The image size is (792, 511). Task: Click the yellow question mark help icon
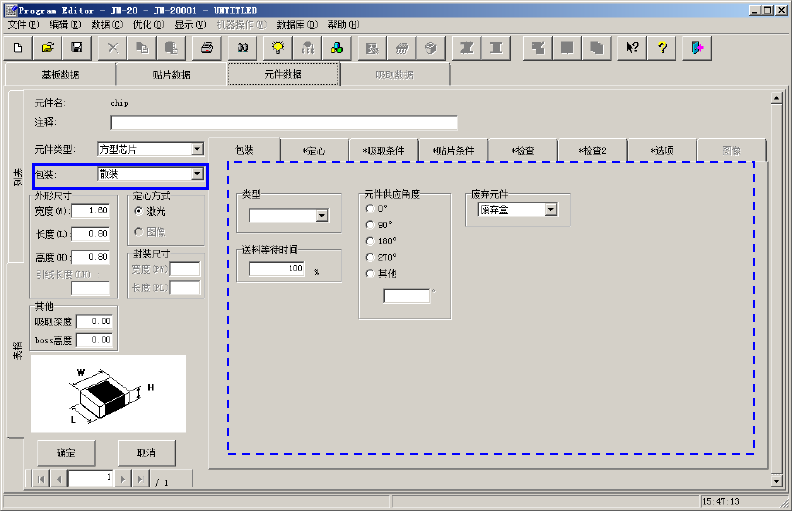662,47
